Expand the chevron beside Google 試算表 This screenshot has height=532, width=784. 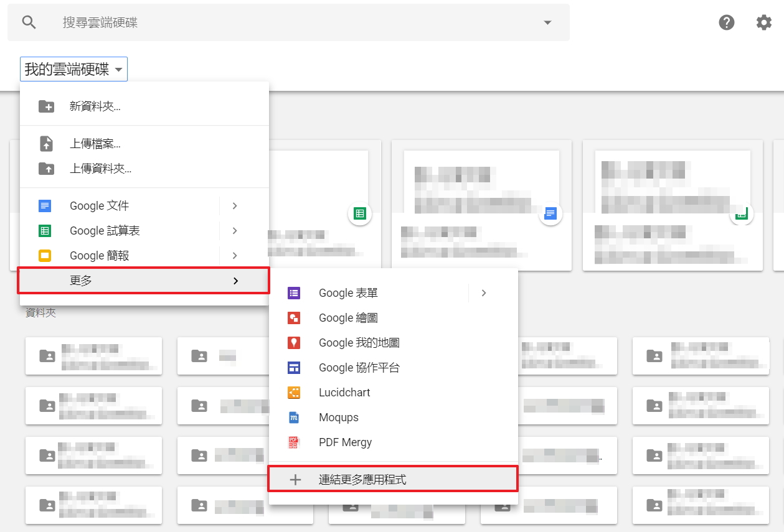(x=235, y=231)
